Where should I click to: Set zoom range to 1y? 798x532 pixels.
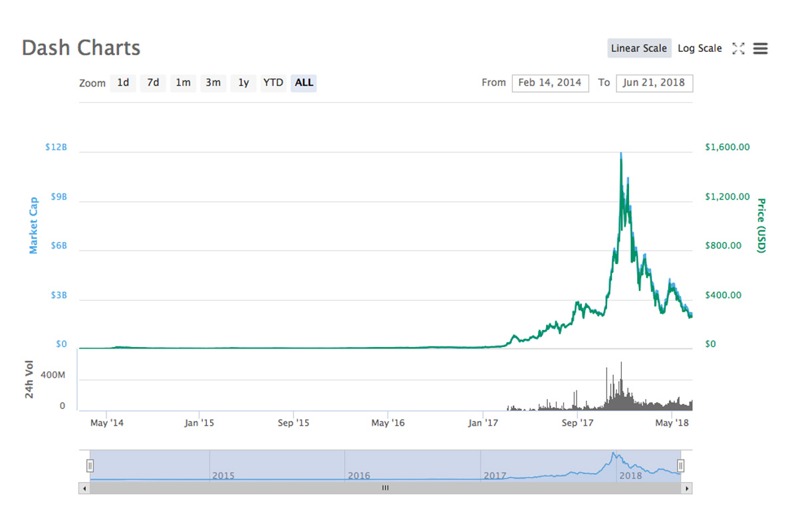click(x=243, y=83)
